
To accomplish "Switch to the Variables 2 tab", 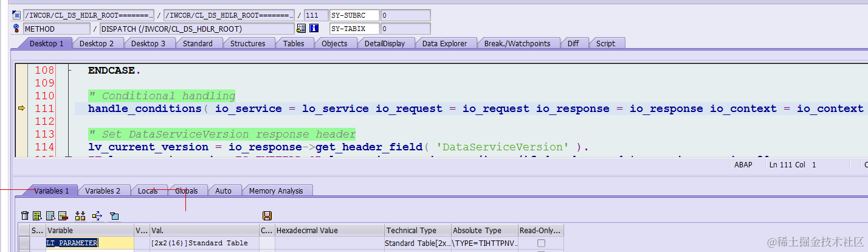I will 103,191.
